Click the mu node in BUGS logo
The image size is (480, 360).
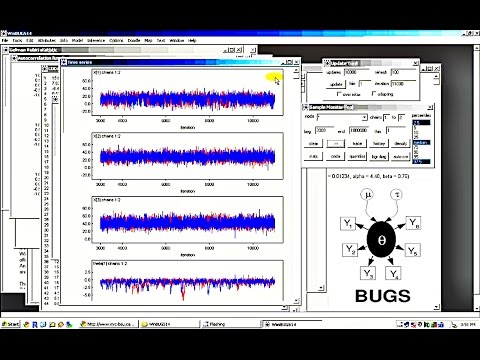pos(367,194)
